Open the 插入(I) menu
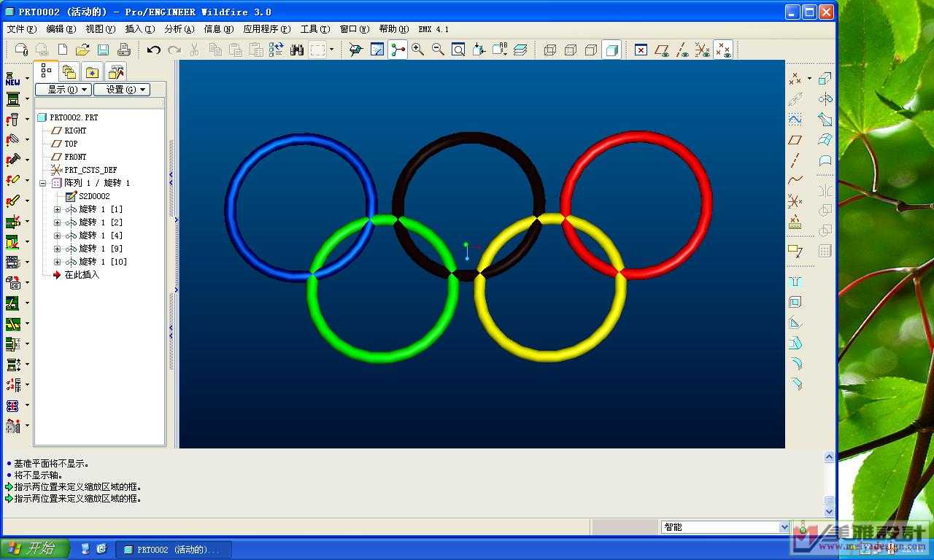 (x=139, y=29)
